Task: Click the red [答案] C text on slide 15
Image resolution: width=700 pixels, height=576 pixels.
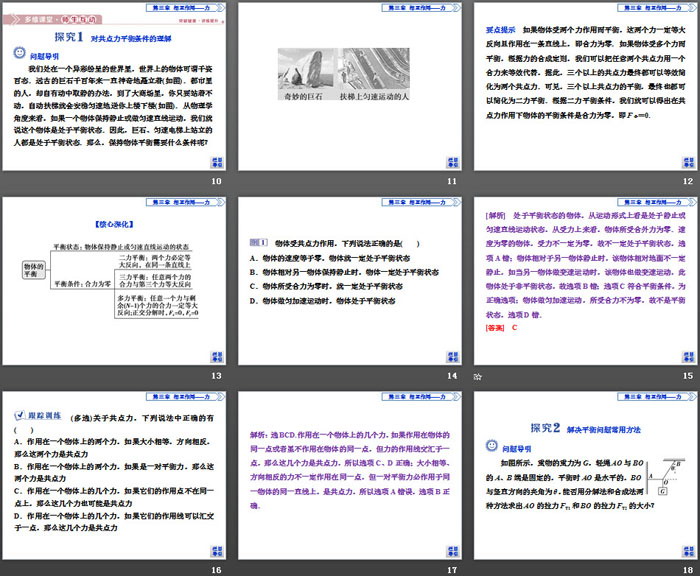Action: [501, 328]
